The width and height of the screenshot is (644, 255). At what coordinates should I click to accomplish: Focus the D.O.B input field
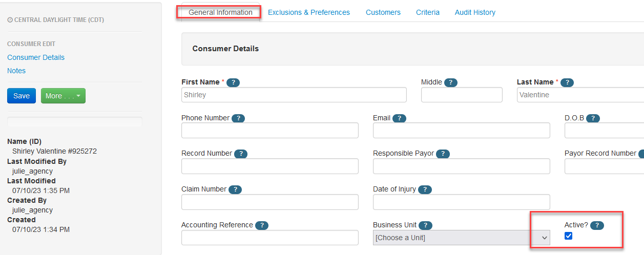tap(604, 131)
